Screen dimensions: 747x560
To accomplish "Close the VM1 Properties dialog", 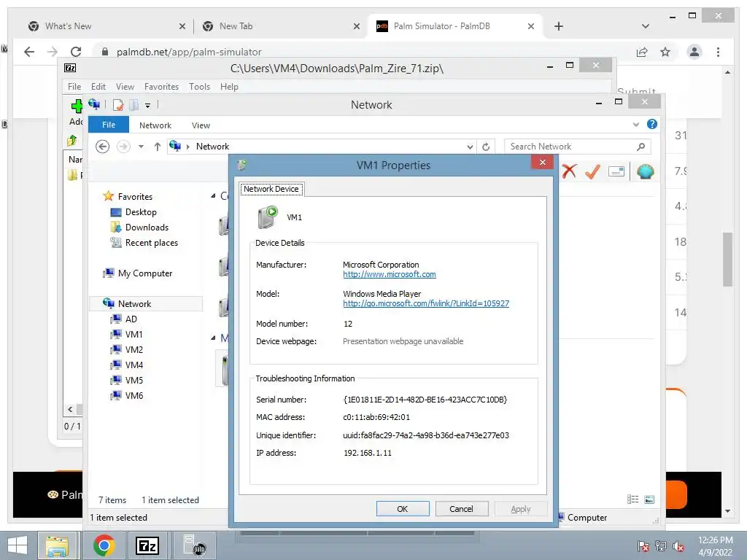I will (x=542, y=163).
